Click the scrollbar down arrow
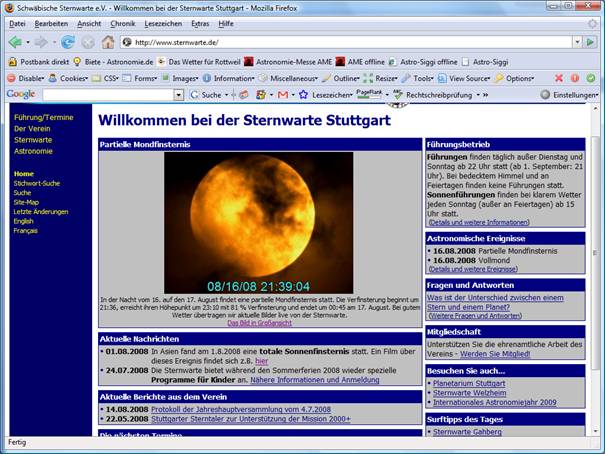 595,431
